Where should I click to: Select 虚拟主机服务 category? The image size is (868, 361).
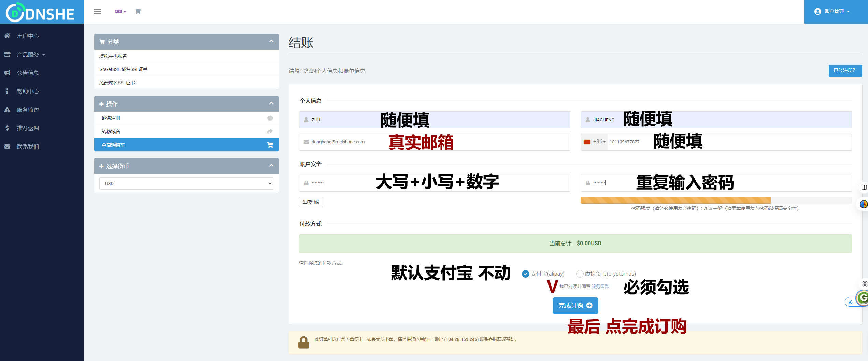[186, 56]
